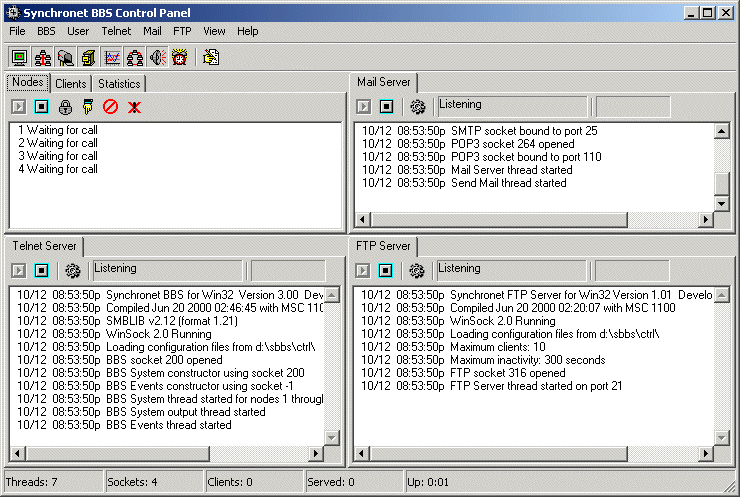Viewport: 740px width, 497px height.
Task: Stop the Mail Server with the stop button
Action: click(386, 107)
